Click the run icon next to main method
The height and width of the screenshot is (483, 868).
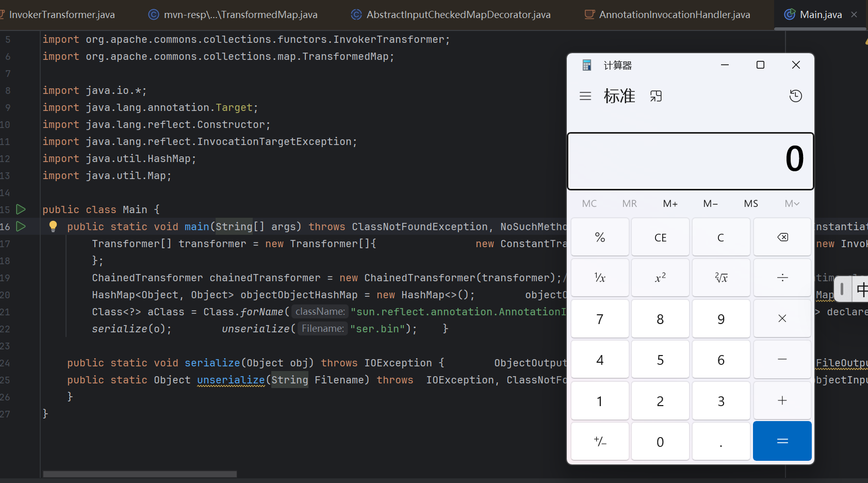point(21,227)
